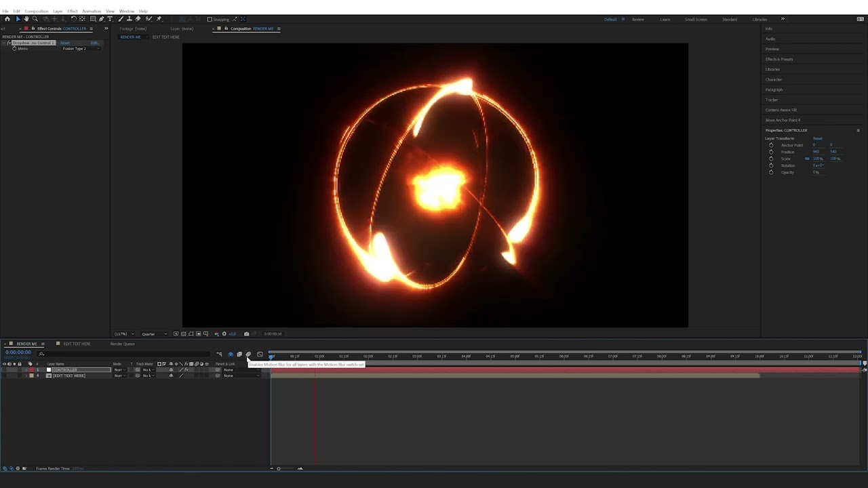
Task: Select the Rotation tool
Action: click(x=73, y=19)
